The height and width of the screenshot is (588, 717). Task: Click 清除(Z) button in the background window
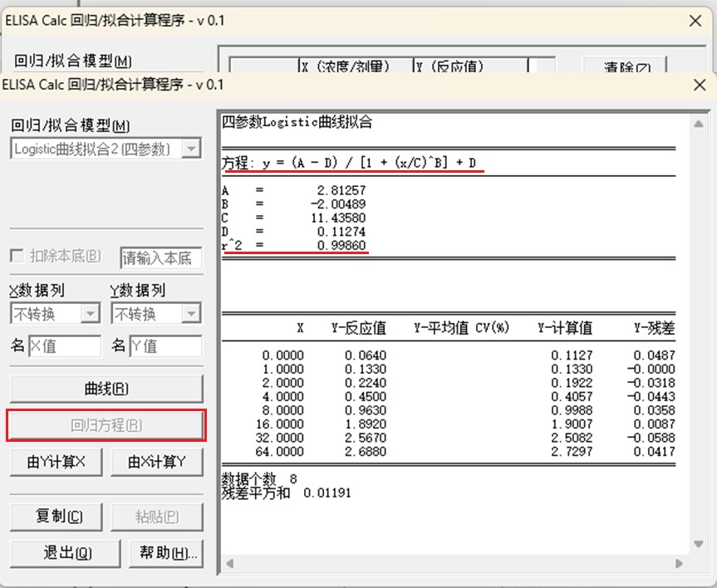(624, 68)
